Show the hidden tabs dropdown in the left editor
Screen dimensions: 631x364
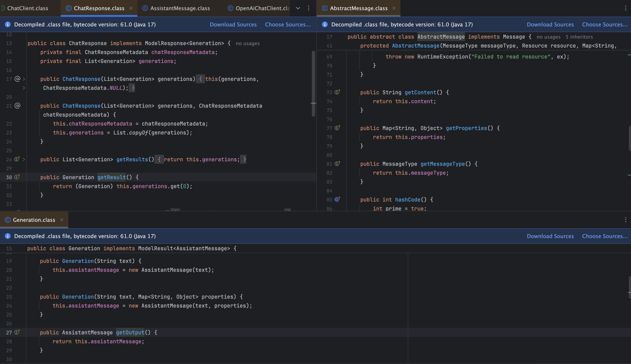298,8
